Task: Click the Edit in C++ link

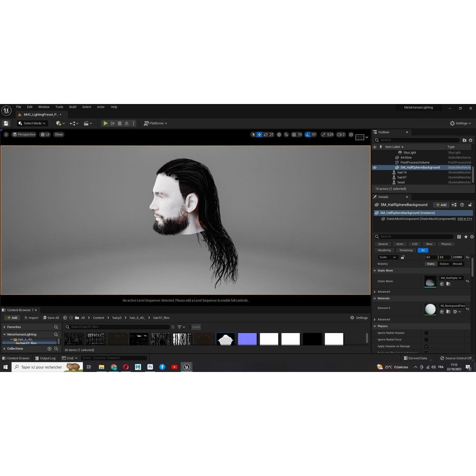Action: pyautogui.click(x=465, y=219)
